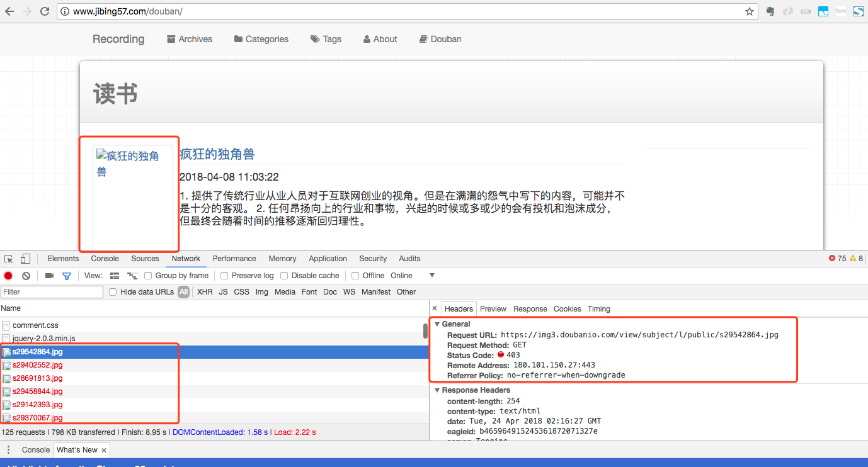Open the Online throttling dropdown
The width and height of the screenshot is (868, 467).
pyautogui.click(x=413, y=276)
